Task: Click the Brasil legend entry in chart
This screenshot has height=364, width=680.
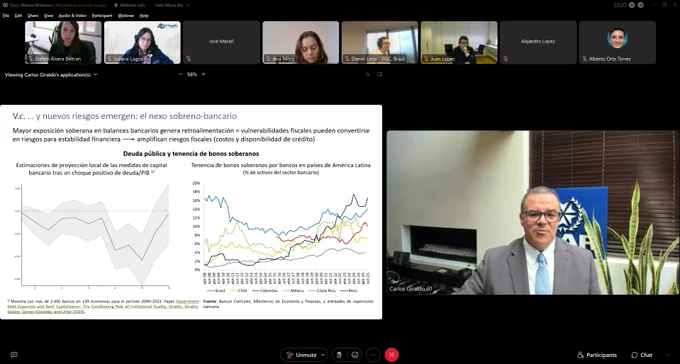Action: [216, 290]
